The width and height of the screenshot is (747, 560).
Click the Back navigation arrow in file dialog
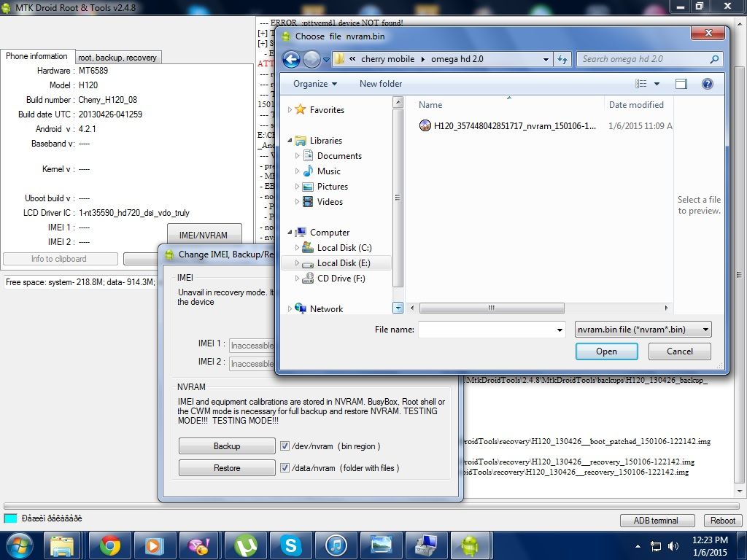click(x=291, y=59)
